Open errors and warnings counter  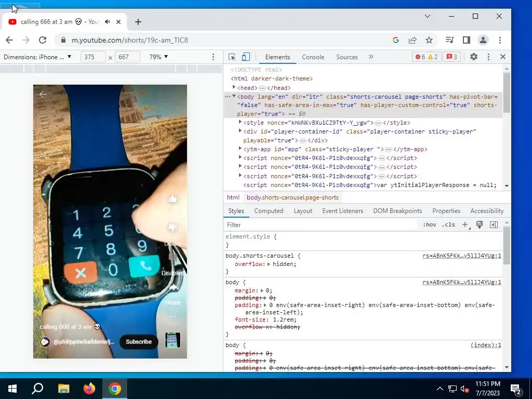point(427,57)
